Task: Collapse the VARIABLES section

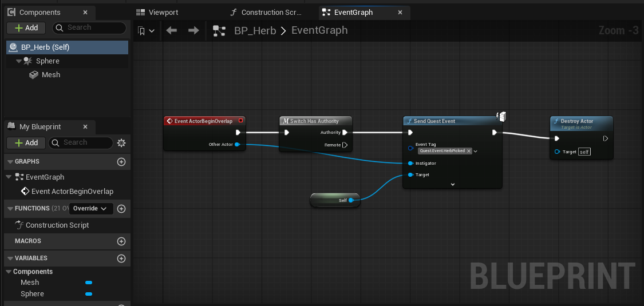Action: click(10, 259)
